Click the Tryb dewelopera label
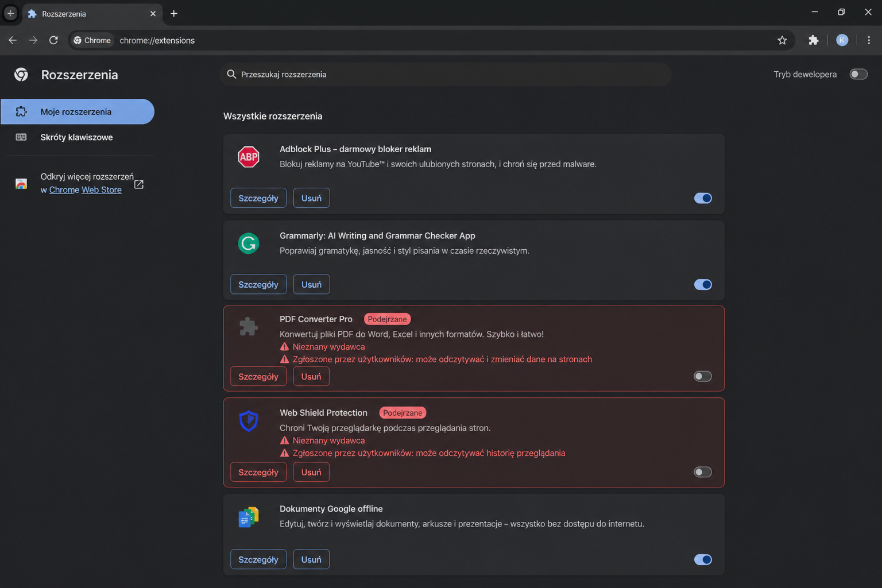Image resolution: width=882 pixels, height=588 pixels. tap(805, 74)
